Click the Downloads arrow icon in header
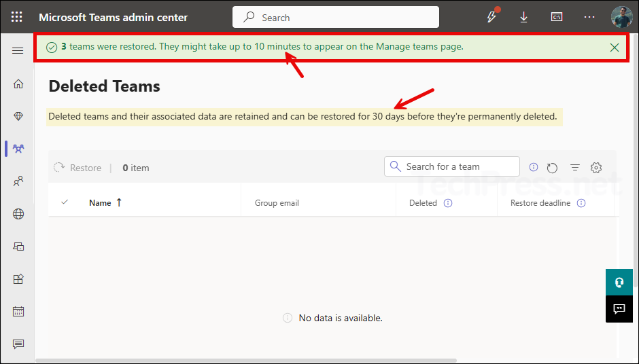The height and width of the screenshot is (364, 639). (x=523, y=17)
